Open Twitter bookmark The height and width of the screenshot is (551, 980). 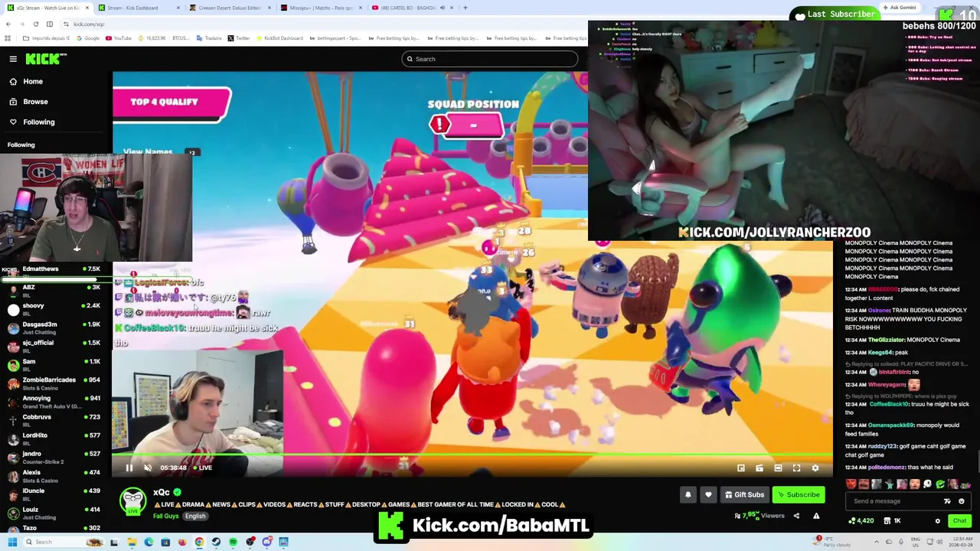pos(240,38)
